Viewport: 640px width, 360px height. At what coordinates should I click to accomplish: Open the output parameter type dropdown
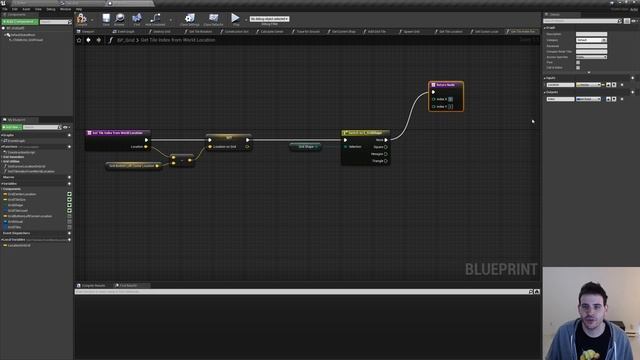click(x=588, y=99)
